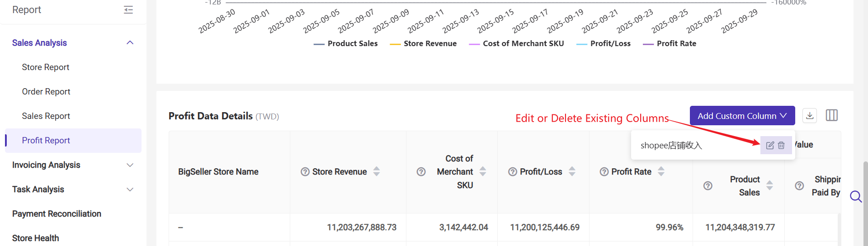Click the delete trash icon for the shopee column
The image size is (868, 246).
[781, 145]
